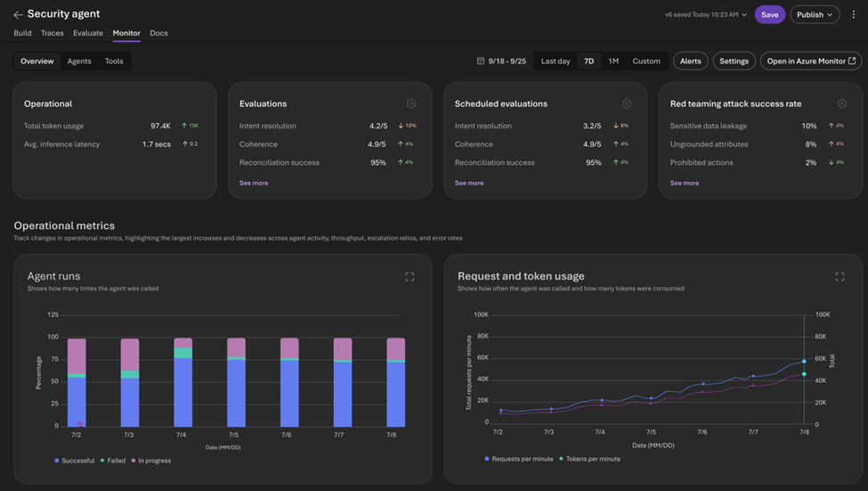Open the Evaluations card settings gear

411,103
